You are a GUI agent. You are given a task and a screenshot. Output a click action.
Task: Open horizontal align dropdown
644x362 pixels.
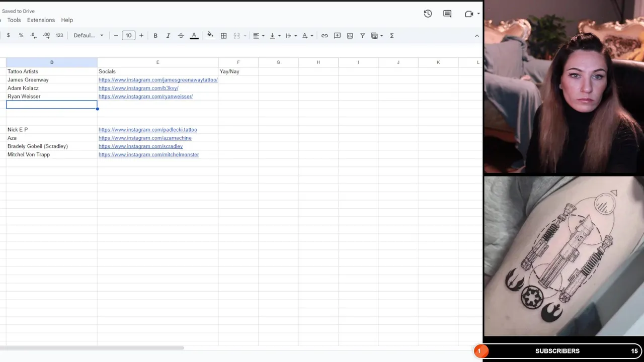pos(259,36)
